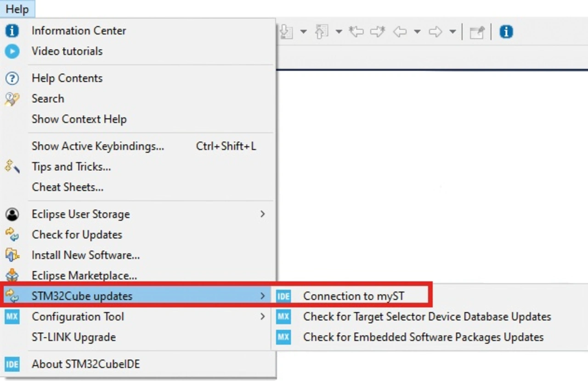This screenshot has height=381, width=588.
Task: Open the Next Annotation dropdown arrow
Action: pos(304,32)
